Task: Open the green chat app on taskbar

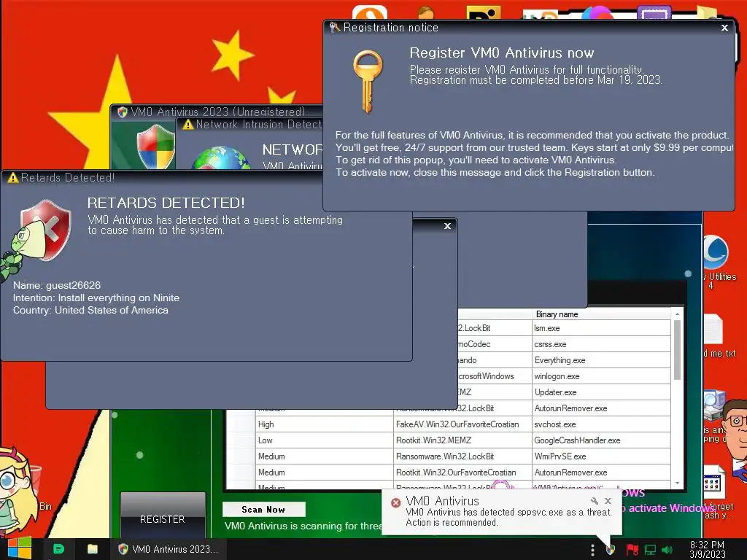Action: pos(58,549)
